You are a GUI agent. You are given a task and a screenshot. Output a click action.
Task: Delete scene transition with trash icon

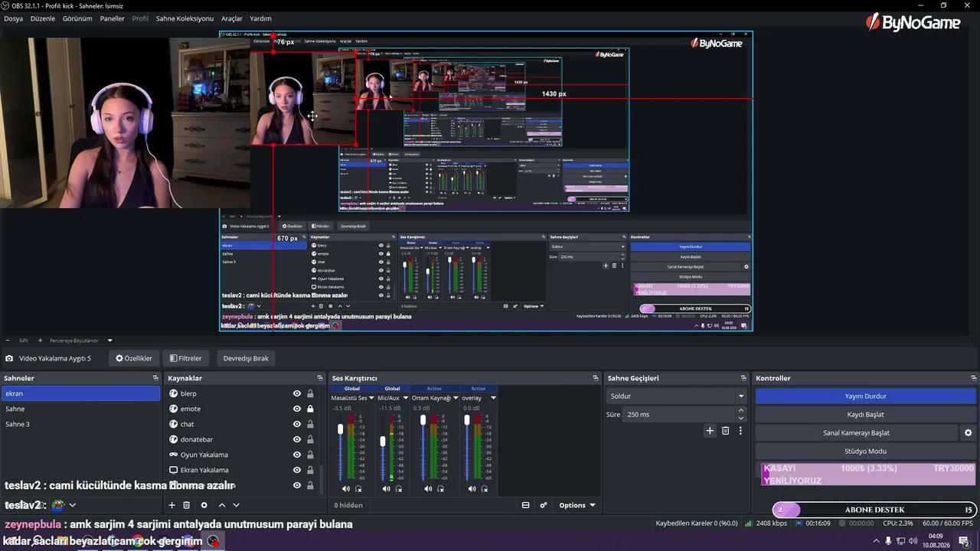726,431
